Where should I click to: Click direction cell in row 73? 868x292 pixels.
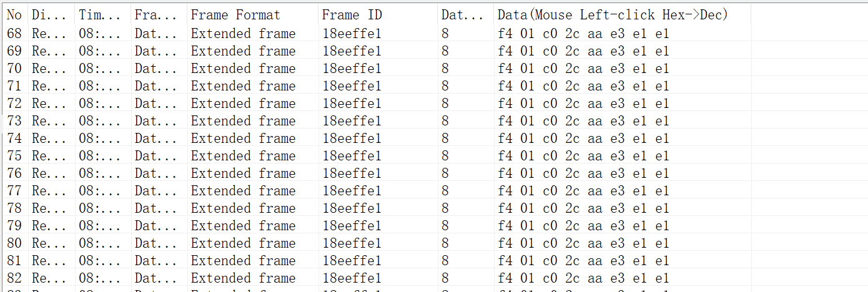[x=49, y=121]
